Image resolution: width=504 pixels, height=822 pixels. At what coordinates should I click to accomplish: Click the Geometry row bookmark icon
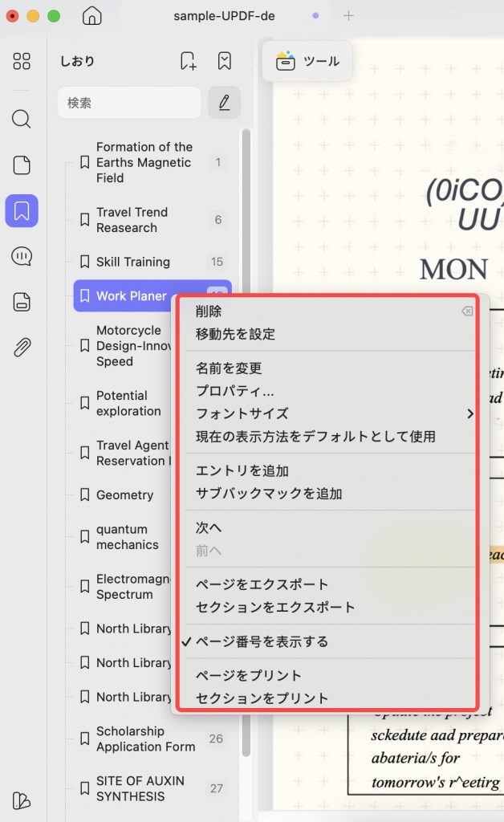pyautogui.click(x=84, y=494)
